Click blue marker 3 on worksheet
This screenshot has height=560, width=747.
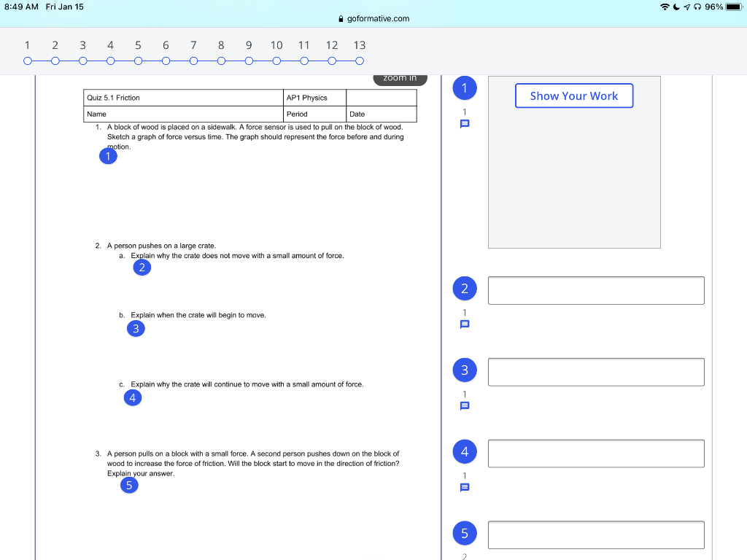pyautogui.click(x=136, y=328)
